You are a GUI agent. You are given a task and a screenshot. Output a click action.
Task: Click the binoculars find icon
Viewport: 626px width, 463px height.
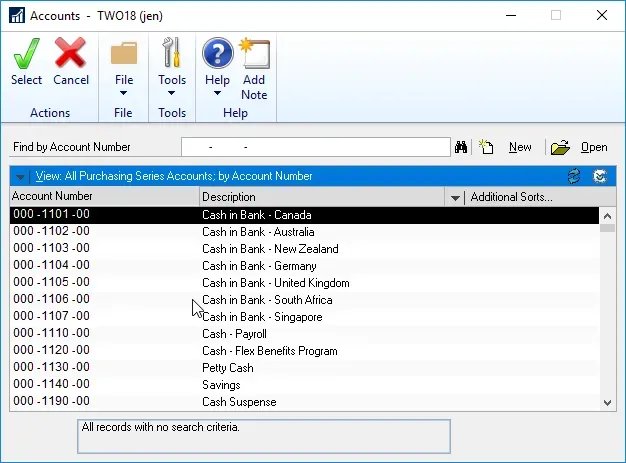pos(462,147)
